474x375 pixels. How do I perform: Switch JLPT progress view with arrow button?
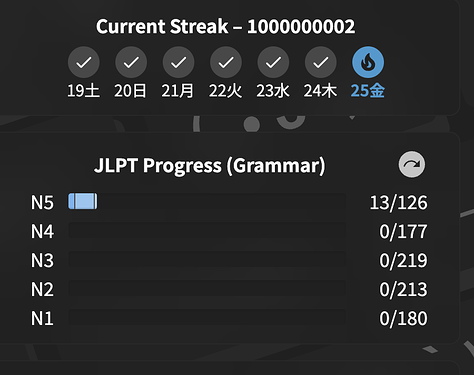(x=412, y=164)
